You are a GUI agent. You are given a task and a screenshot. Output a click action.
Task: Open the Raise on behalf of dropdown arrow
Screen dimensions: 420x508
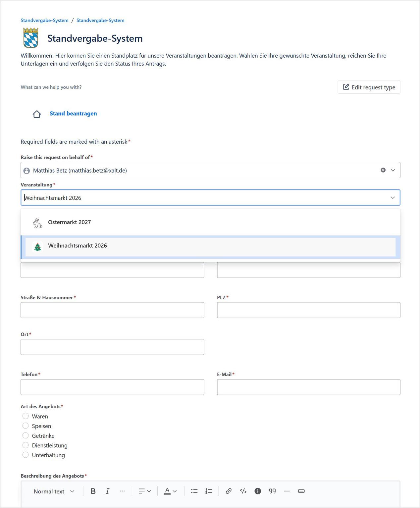tap(393, 170)
